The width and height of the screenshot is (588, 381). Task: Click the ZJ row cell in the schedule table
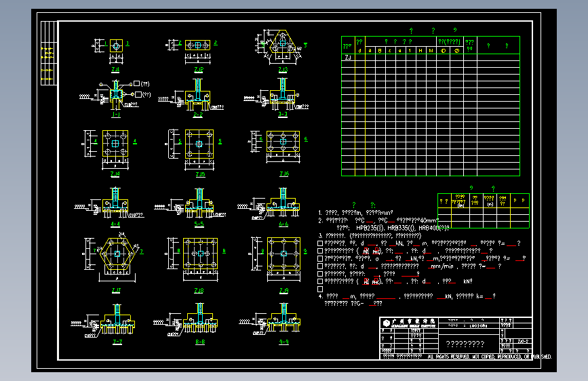pyautogui.click(x=348, y=58)
